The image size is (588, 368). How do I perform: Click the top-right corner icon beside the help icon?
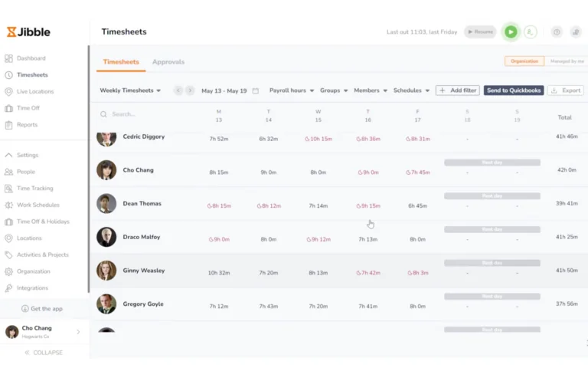[576, 32]
